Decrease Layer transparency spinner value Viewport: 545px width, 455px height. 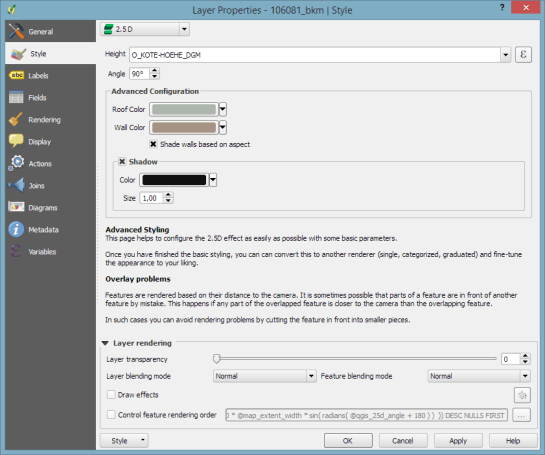tap(526, 361)
